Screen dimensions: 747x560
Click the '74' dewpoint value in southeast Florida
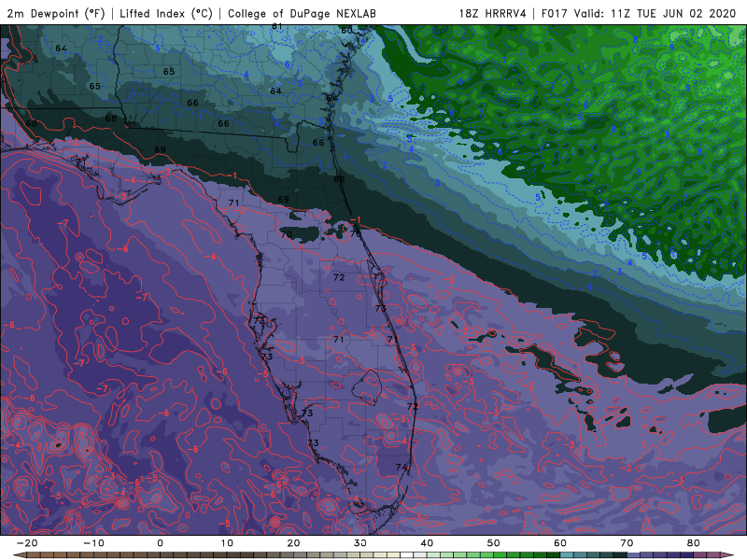[x=402, y=468]
